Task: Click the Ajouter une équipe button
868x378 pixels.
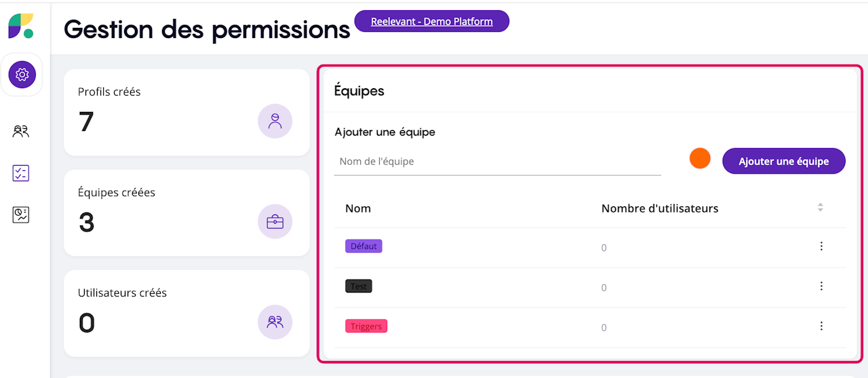Action: click(783, 162)
